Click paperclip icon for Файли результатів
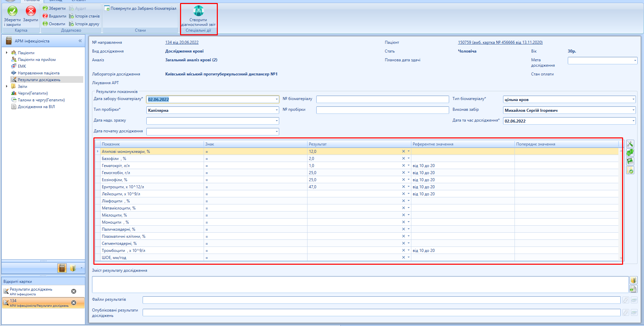 point(625,300)
